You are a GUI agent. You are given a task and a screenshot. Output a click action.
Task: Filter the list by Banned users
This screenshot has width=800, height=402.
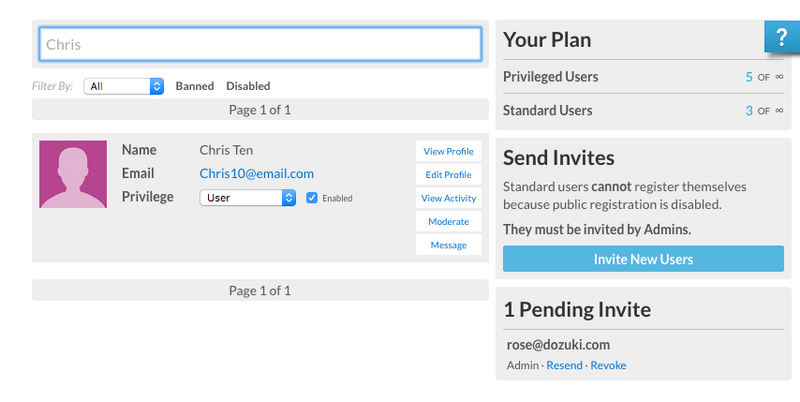tap(195, 86)
